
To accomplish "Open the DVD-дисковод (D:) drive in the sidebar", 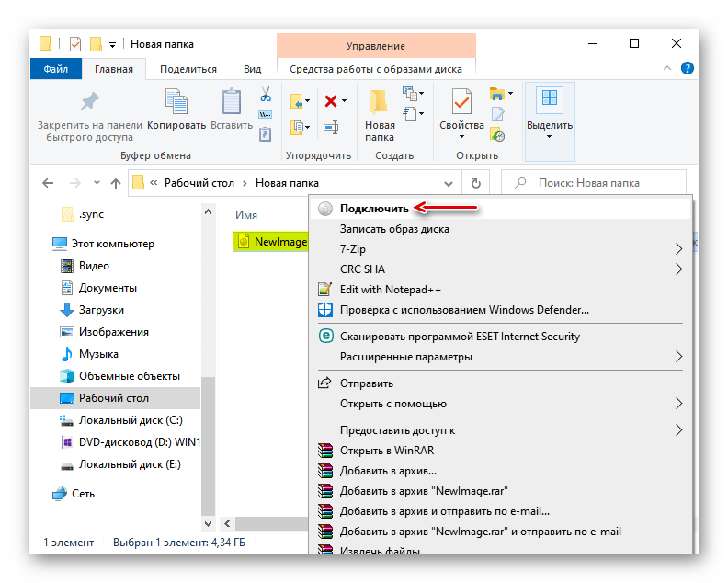I will click(130, 442).
